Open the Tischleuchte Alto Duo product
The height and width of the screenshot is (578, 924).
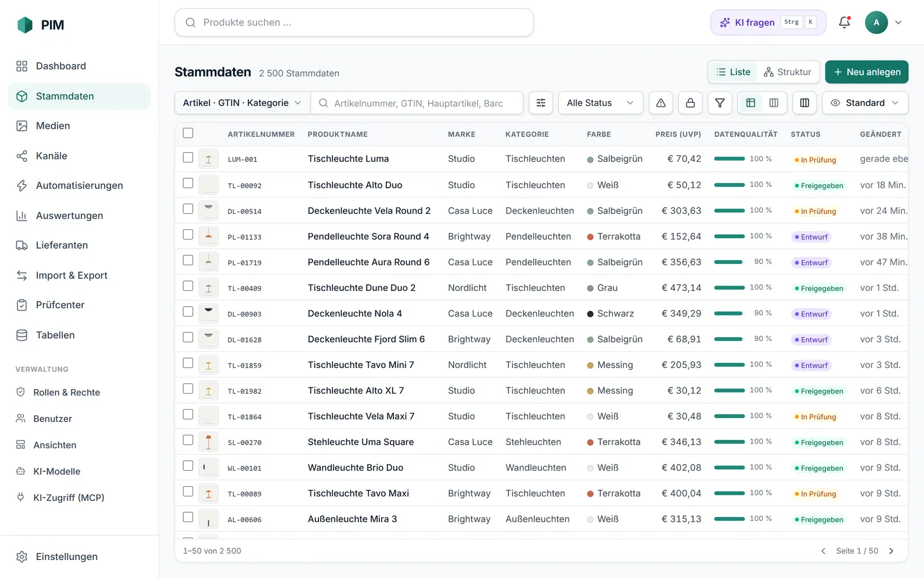pyautogui.click(x=355, y=185)
